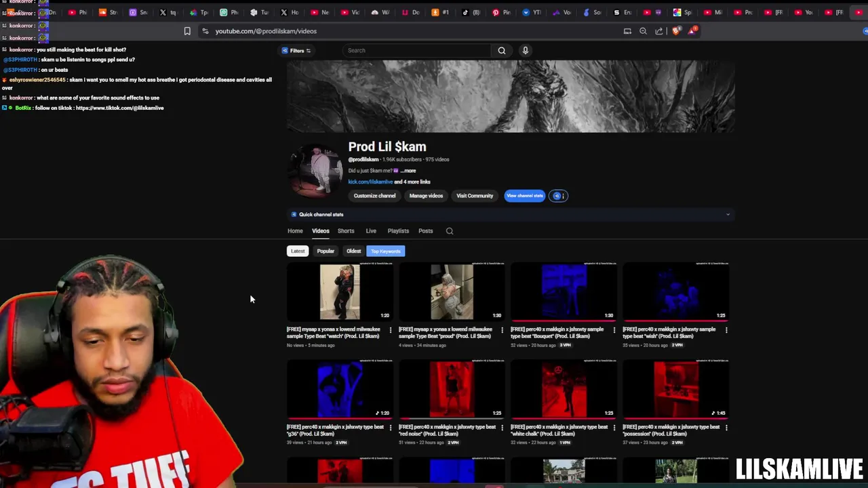Open three-dot menu for "proud" beat video

[502, 330]
